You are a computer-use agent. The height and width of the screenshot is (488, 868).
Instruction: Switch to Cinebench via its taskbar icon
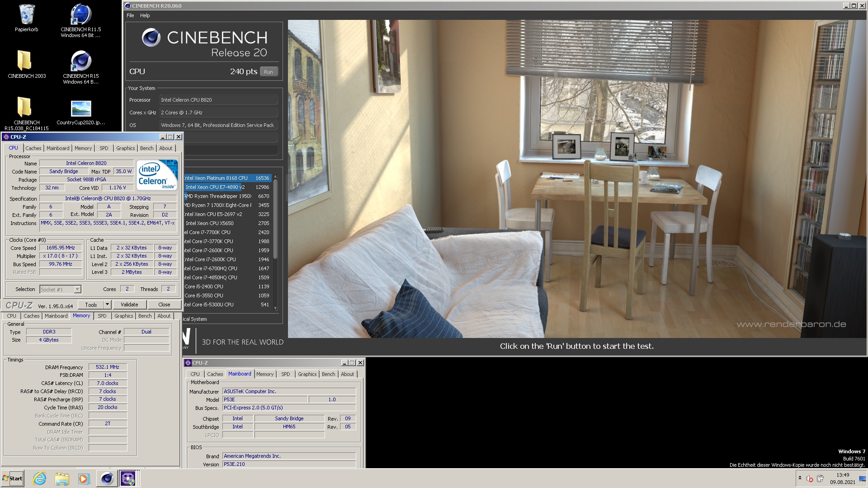pos(107,479)
